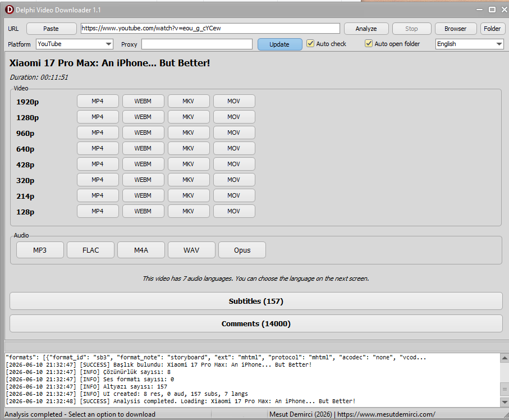The image size is (509, 420).
Task: Focus the Proxy input field
Action: (x=197, y=44)
